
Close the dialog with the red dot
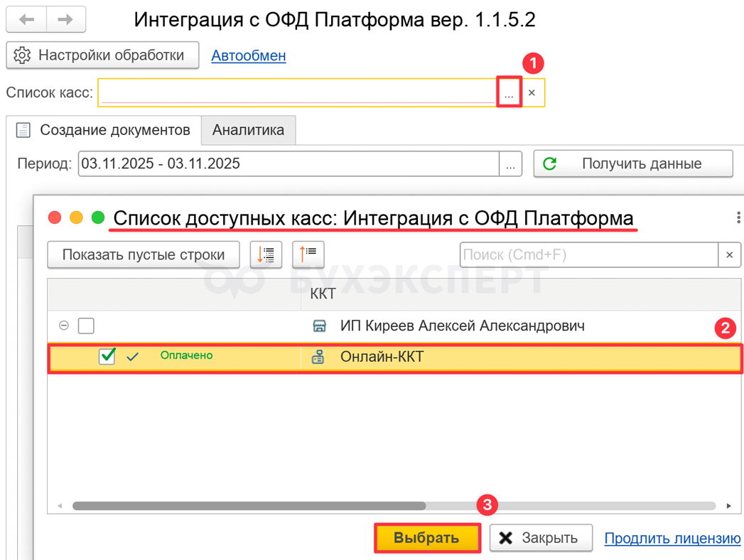pos(55,218)
